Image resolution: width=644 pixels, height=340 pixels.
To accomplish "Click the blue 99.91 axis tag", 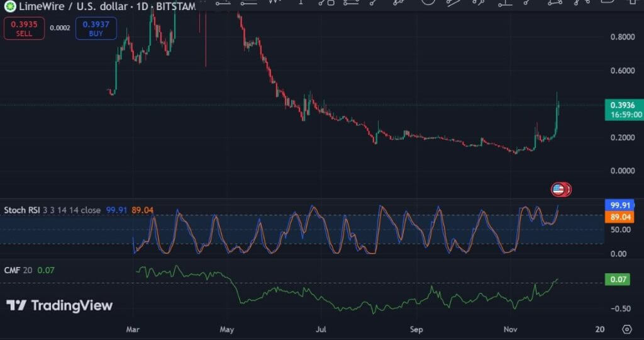I will pyautogui.click(x=619, y=205).
